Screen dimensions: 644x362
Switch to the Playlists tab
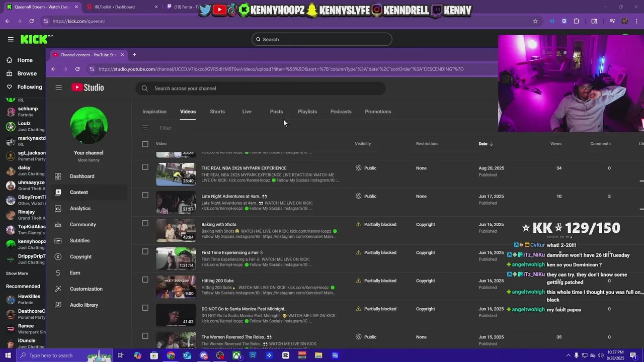click(307, 112)
